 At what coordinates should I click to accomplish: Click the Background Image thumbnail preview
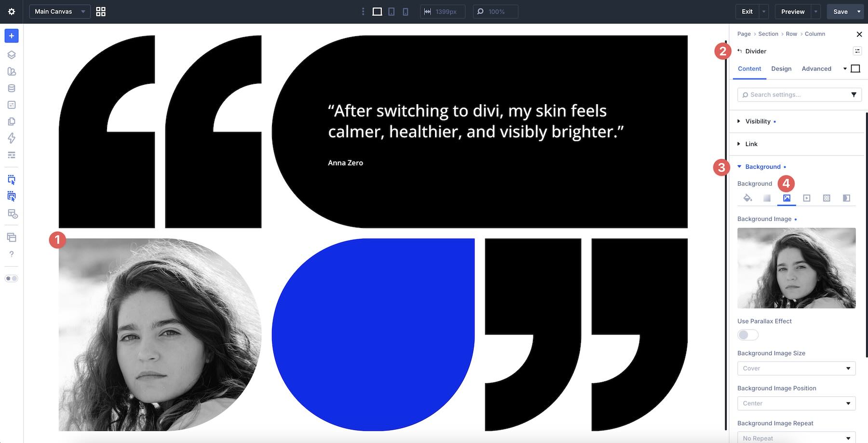click(797, 268)
